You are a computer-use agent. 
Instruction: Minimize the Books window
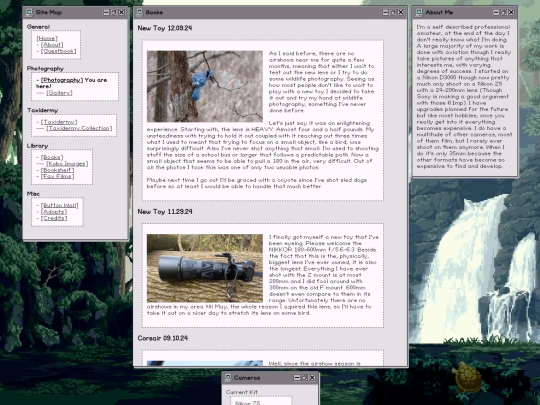[386, 12]
